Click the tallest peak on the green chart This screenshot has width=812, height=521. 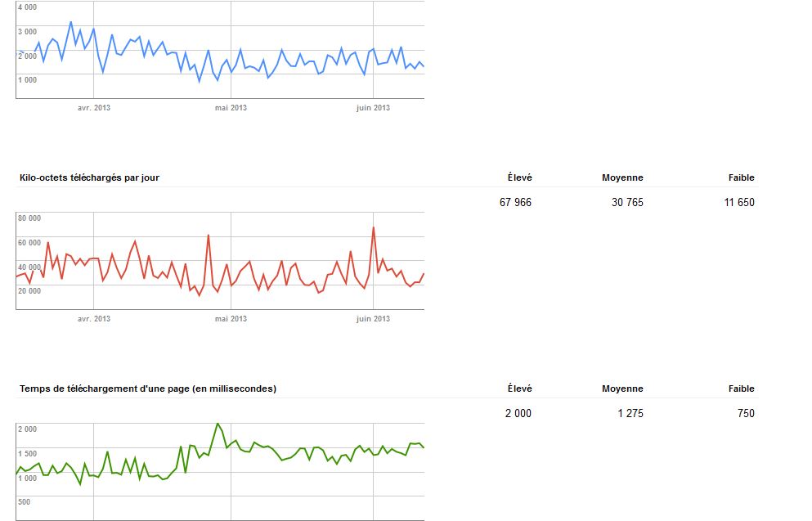click(218, 424)
